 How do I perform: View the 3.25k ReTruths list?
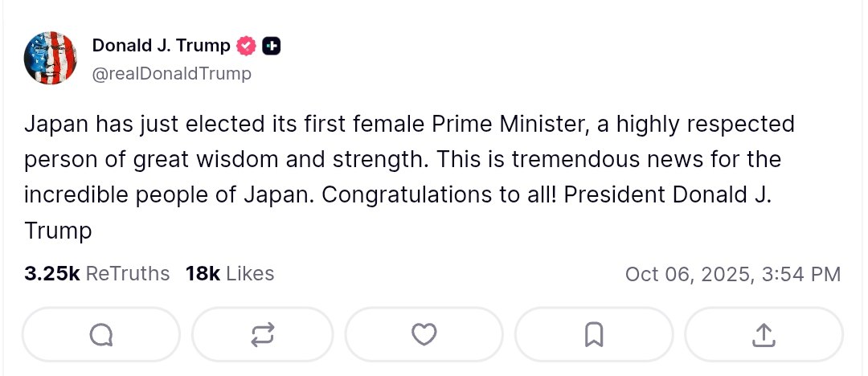tap(97, 274)
